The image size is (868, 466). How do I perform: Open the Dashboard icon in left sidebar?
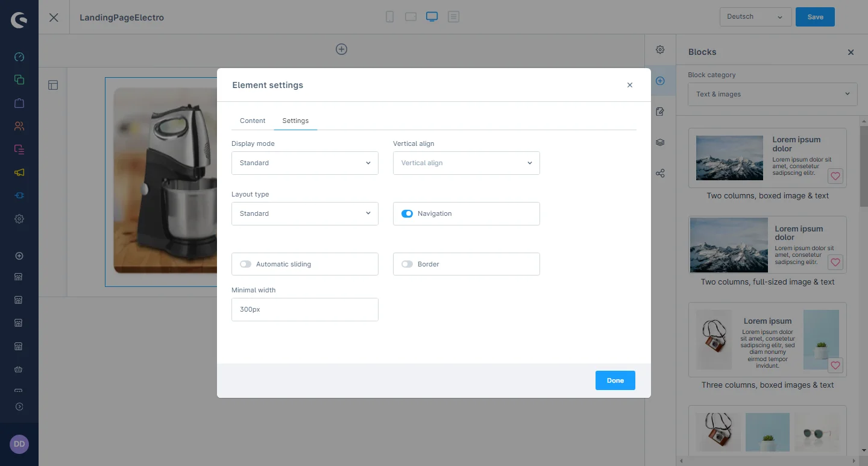tap(19, 57)
